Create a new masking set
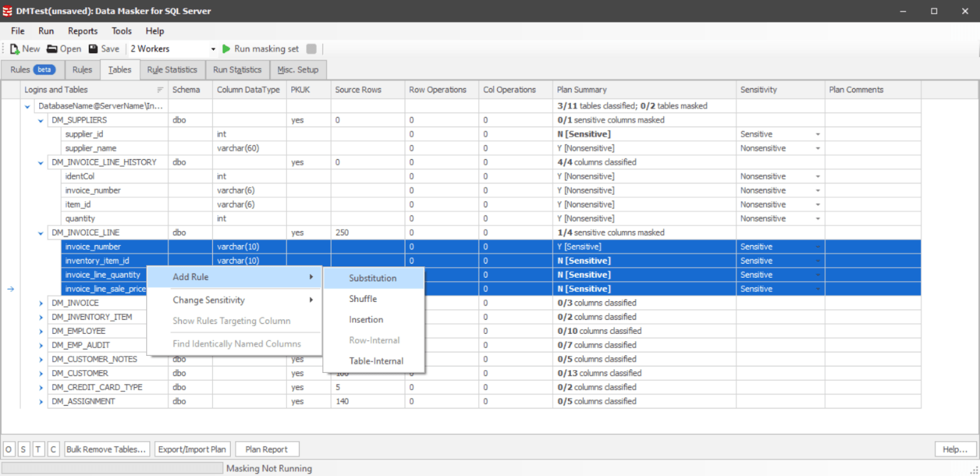This screenshot has height=476, width=980. (x=23, y=48)
